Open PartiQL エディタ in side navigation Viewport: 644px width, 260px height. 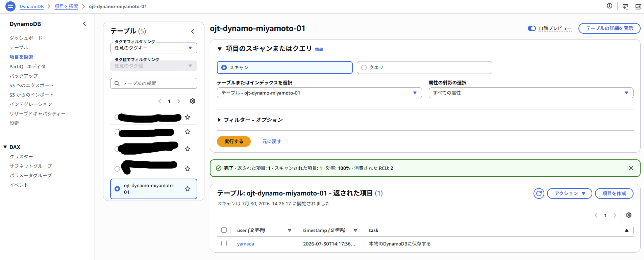tap(27, 67)
